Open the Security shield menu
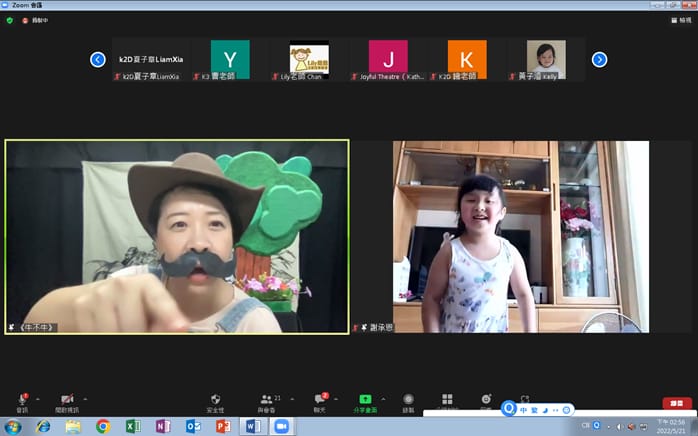The height and width of the screenshot is (436, 698). (x=215, y=403)
